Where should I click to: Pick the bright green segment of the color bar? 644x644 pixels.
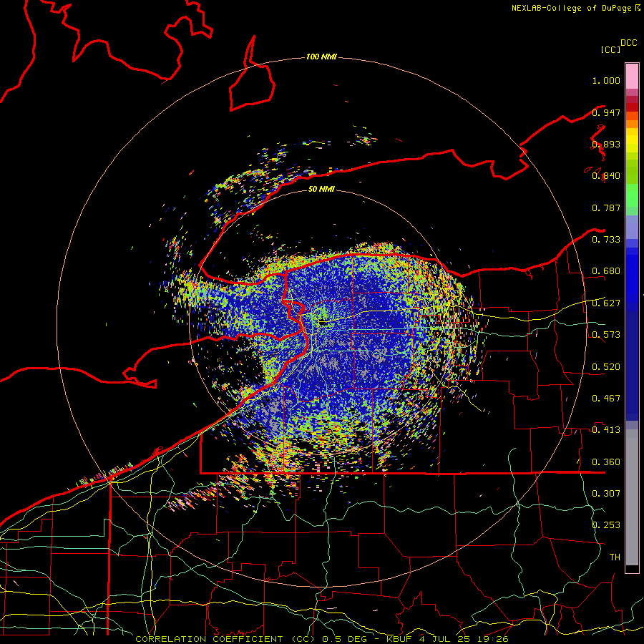(x=632, y=195)
